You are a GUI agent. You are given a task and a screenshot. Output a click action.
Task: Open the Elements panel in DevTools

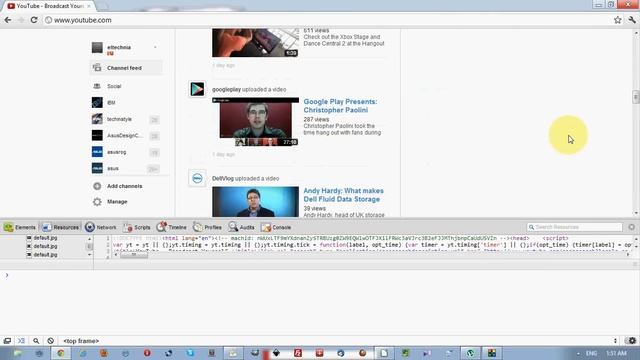20,227
